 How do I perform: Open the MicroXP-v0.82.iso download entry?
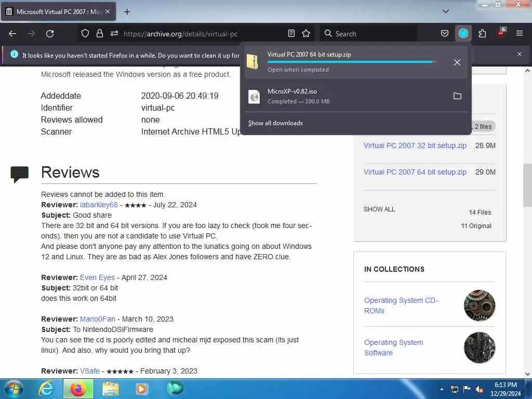(346, 96)
